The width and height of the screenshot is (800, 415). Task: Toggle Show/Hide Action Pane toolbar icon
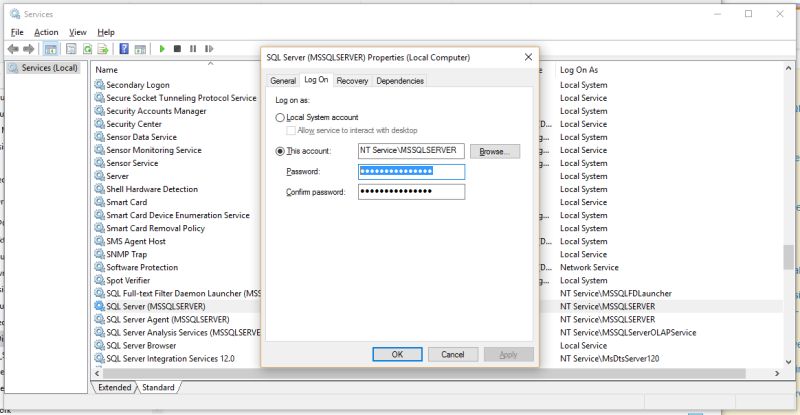pos(140,49)
